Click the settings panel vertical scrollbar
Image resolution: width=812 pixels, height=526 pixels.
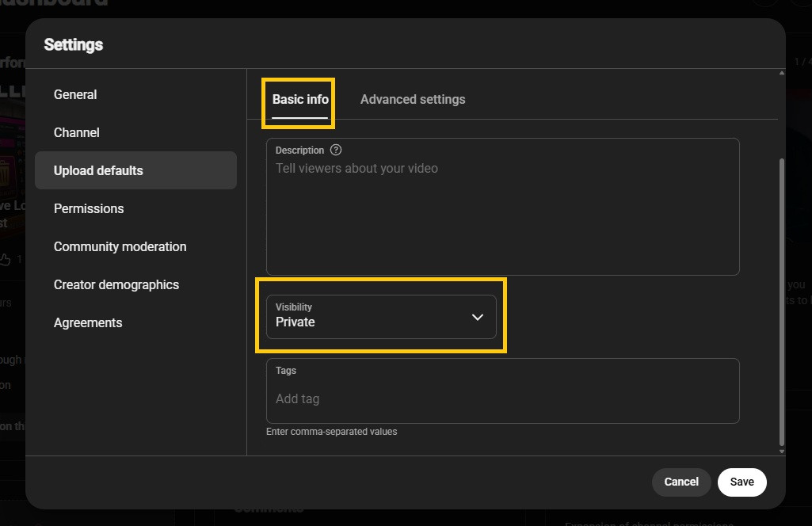781,302
